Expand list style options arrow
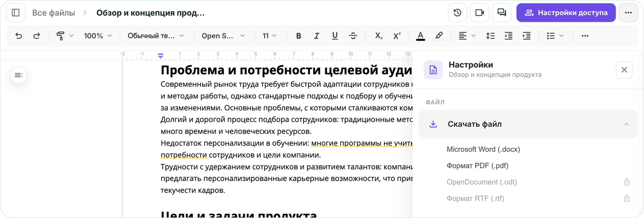The width and height of the screenshot is (644, 218). [x=561, y=36]
